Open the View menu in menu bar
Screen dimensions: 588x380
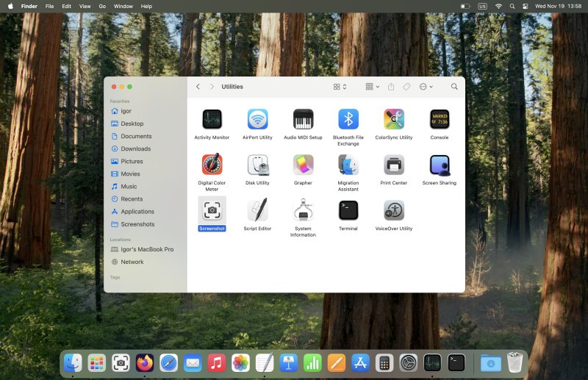(84, 6)
